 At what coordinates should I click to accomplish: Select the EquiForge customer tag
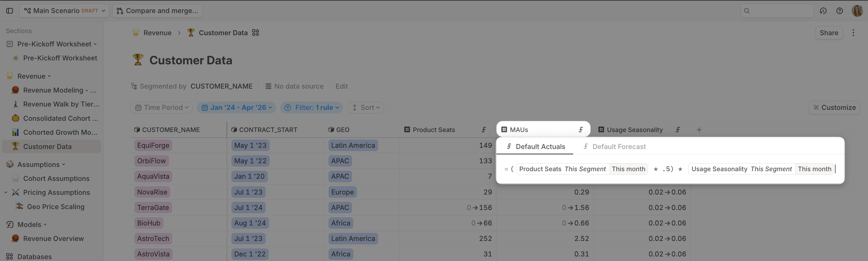pyautogui.click(x=153, y=146)
